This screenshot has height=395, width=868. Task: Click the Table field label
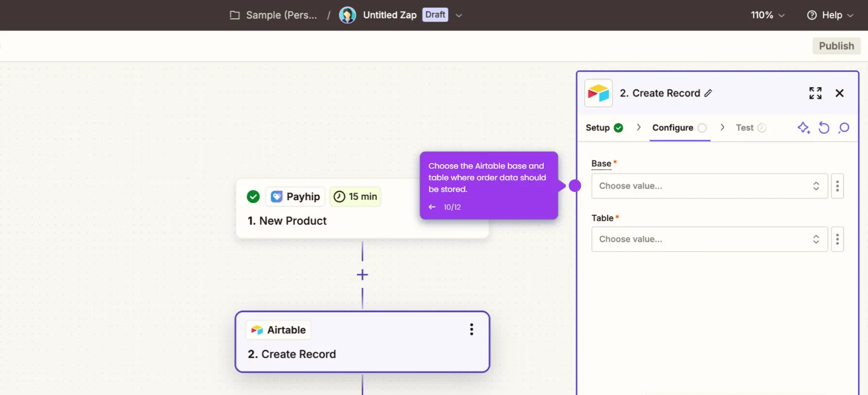pyautogui.click(x=603, y=218)
